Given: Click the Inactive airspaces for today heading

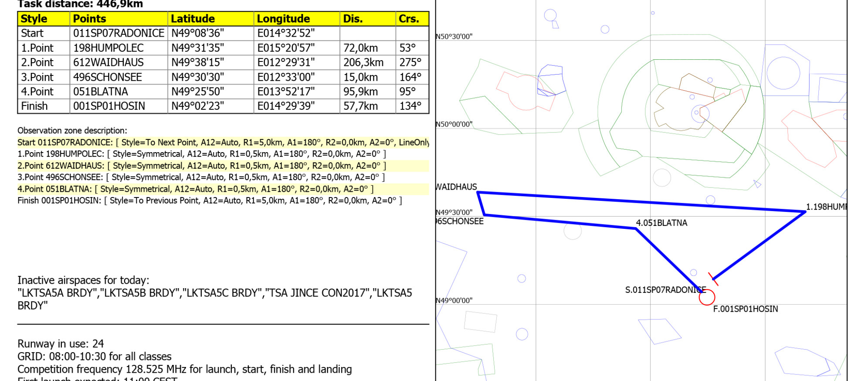Looking at the screenshot, I should click(x=83, y=280).
